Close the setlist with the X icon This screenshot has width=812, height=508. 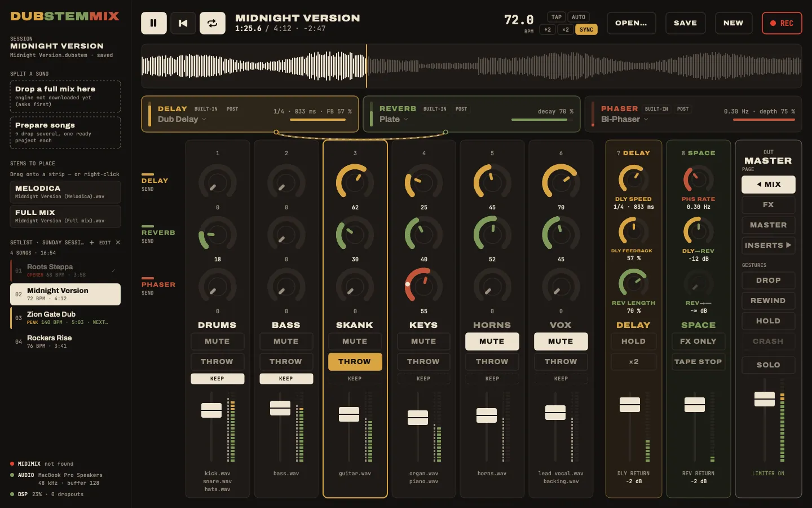[x=118, y=243]
